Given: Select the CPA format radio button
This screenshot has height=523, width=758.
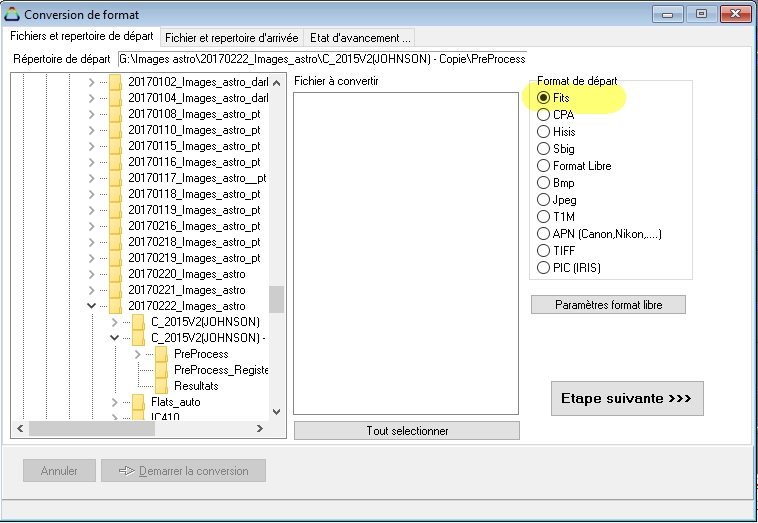Looking at the screenshot, I should [544, 115].
